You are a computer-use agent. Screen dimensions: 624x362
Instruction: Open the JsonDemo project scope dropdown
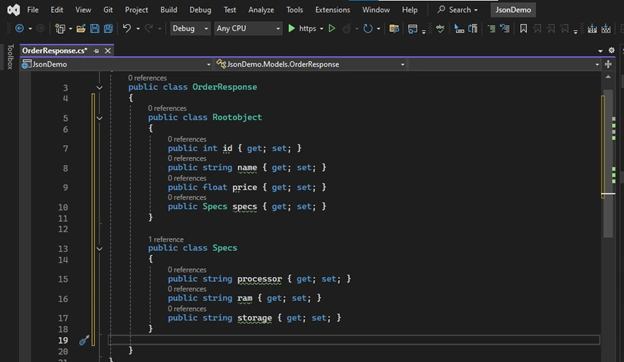pyautogui.click(x=116, y=64)
